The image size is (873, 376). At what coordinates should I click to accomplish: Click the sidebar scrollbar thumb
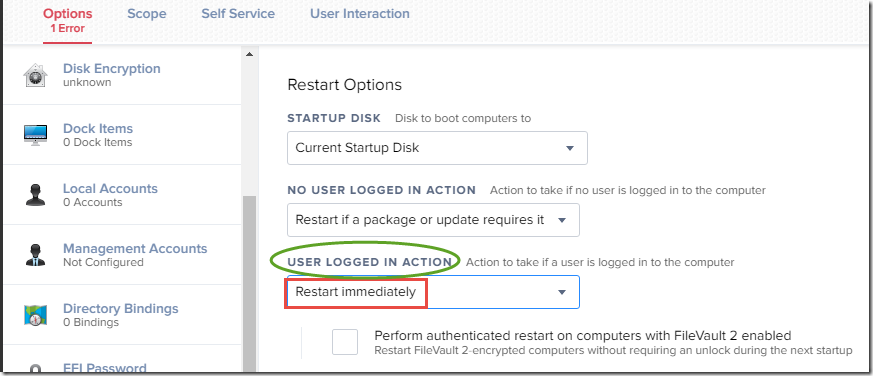coord(249,284)
